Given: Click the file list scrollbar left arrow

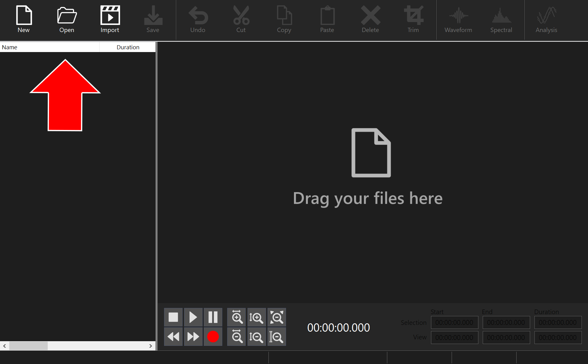Looking at the screenshot, I should (5, 346).
